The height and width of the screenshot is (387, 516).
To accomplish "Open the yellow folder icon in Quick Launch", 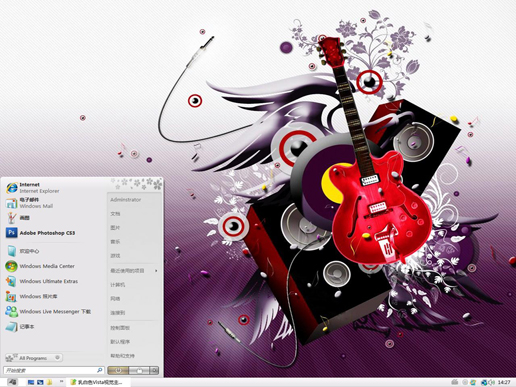I will (49, 382).
